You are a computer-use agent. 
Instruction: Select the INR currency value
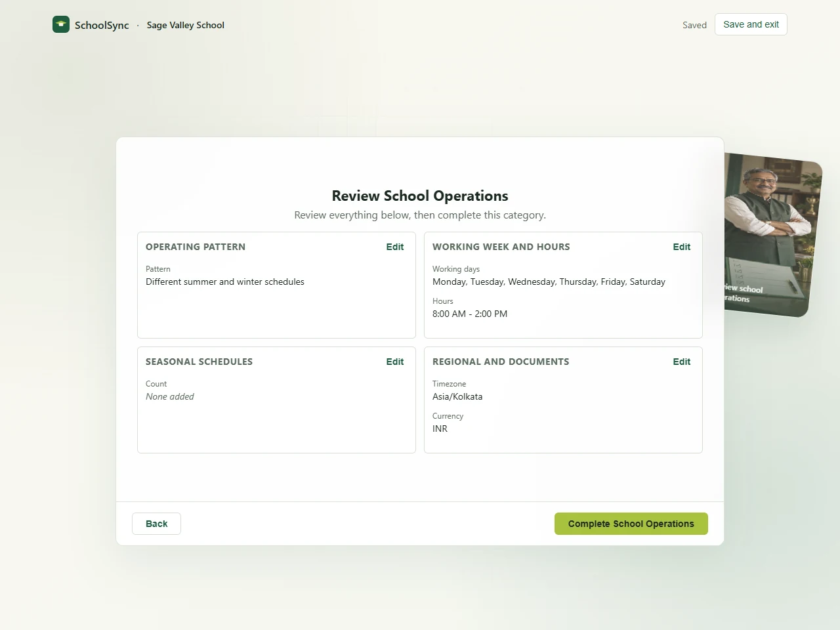[440, 429]
